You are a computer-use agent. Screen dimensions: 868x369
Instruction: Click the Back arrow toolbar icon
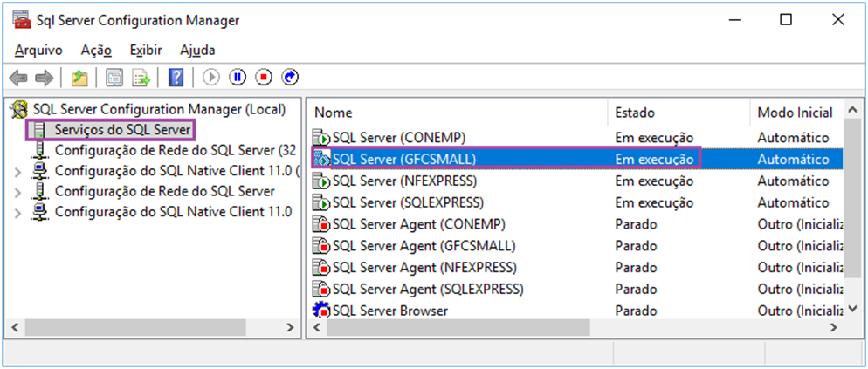click(18, 78)
